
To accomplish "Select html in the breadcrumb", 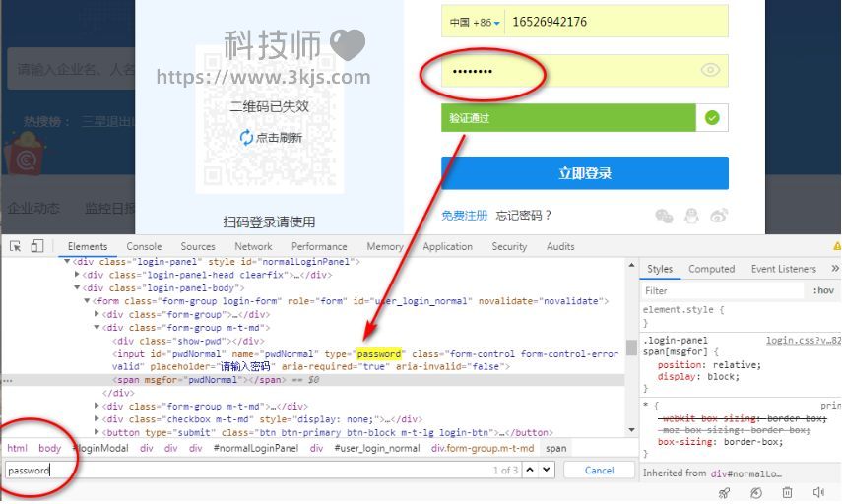I will point(17,448).
